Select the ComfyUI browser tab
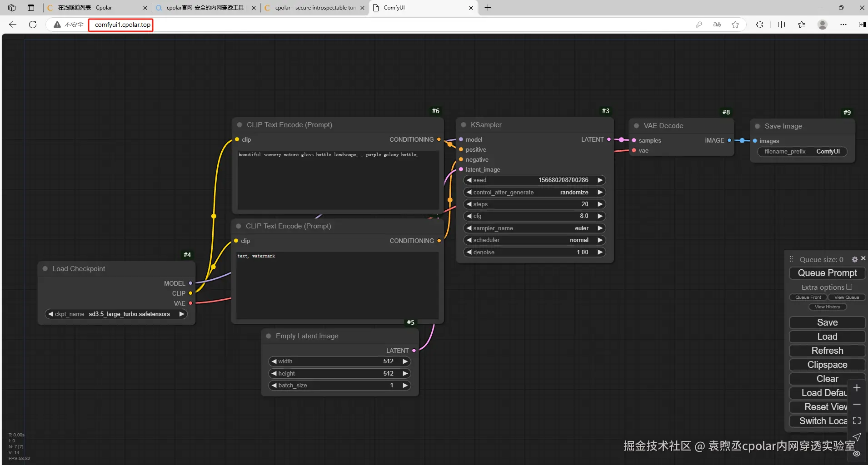868x465 pixels. 423,8
